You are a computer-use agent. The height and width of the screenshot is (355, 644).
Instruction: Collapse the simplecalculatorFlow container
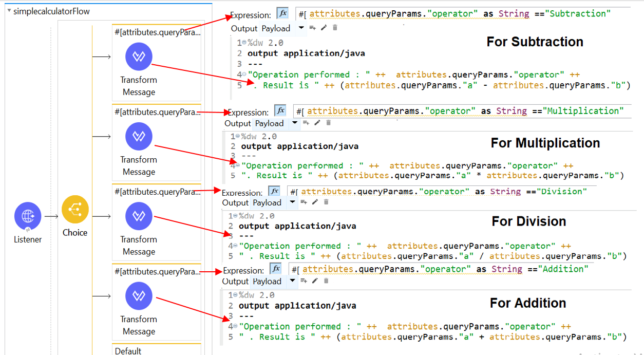[10, 11]
